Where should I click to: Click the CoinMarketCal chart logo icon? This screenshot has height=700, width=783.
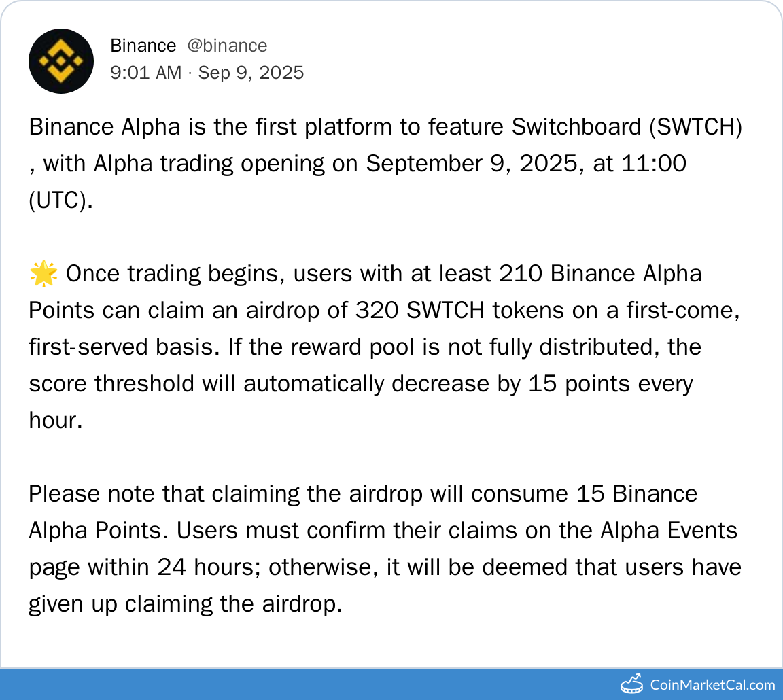631,683
